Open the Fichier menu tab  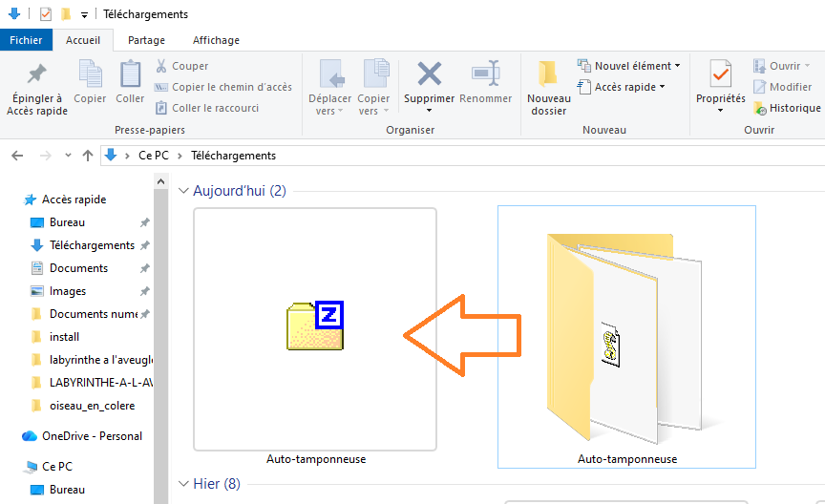(x=26, y=40)
